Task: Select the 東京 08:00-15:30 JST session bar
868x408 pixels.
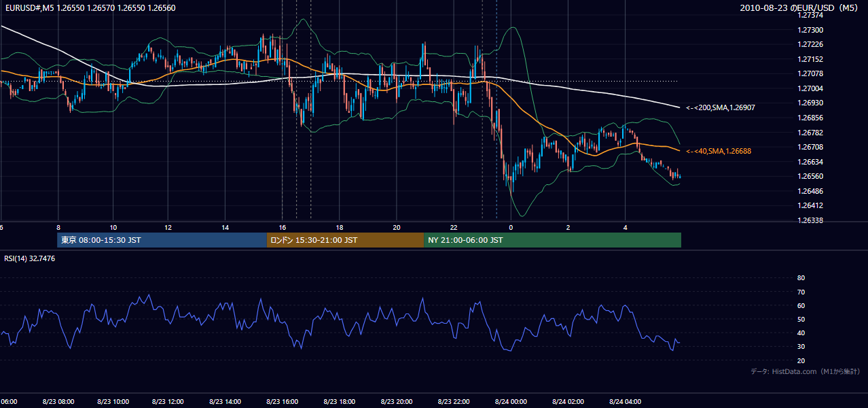Action: click(x=162, y=240)
